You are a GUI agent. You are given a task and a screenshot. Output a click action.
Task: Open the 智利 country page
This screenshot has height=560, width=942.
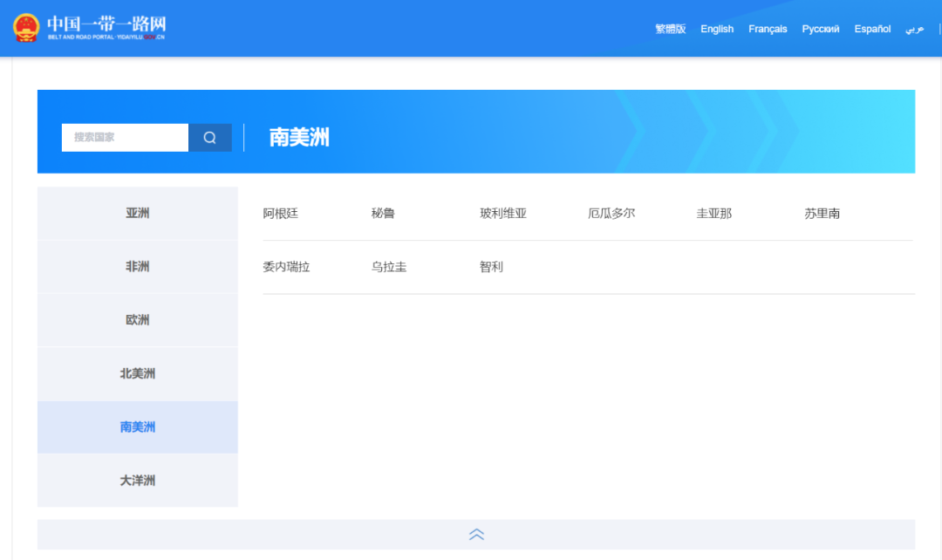click(x=490, y=266)
